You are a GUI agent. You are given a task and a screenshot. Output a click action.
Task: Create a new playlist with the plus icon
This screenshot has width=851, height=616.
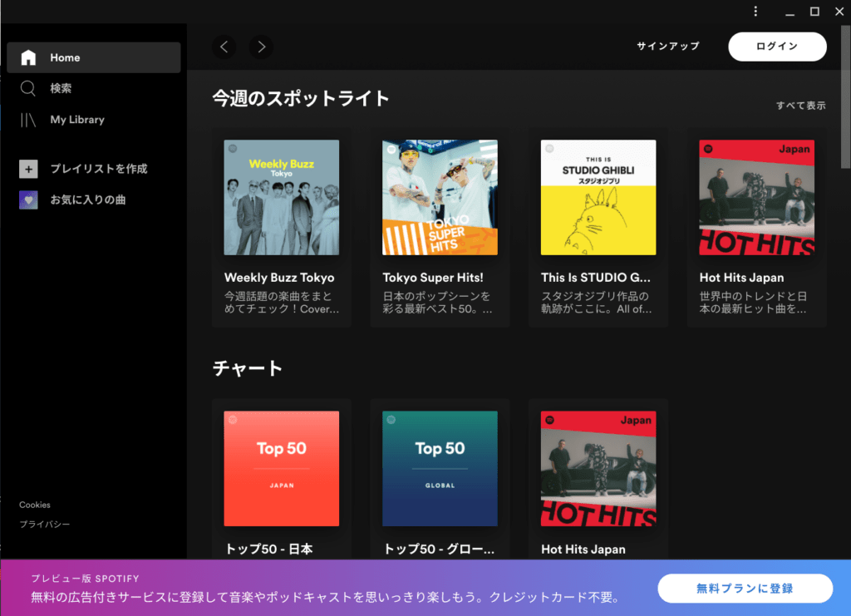(x=28, y=168)
